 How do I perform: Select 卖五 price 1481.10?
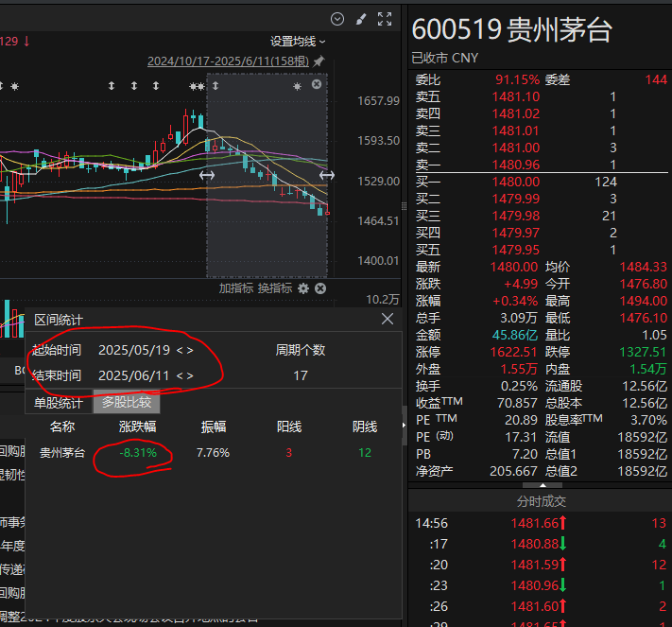tap(516, 96)
